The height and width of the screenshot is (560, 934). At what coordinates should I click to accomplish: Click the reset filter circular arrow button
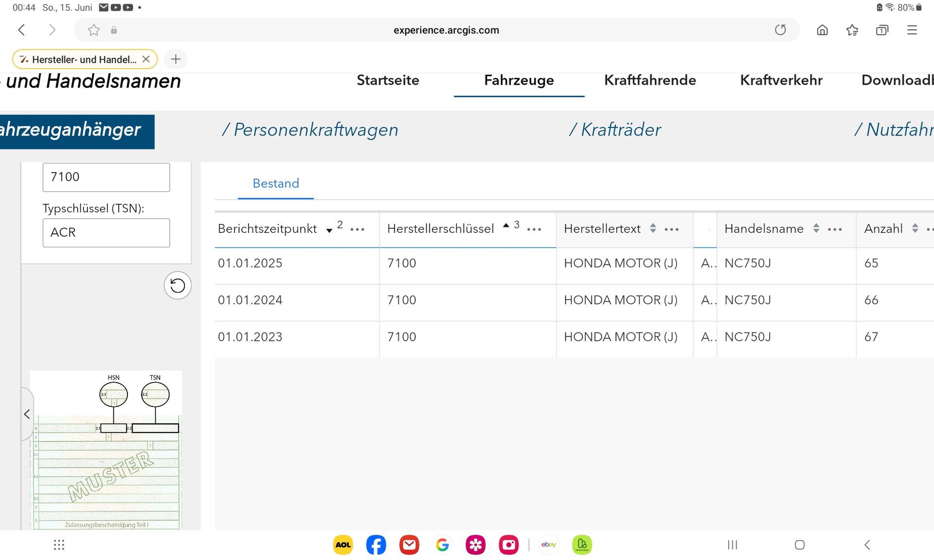point(178,285)
